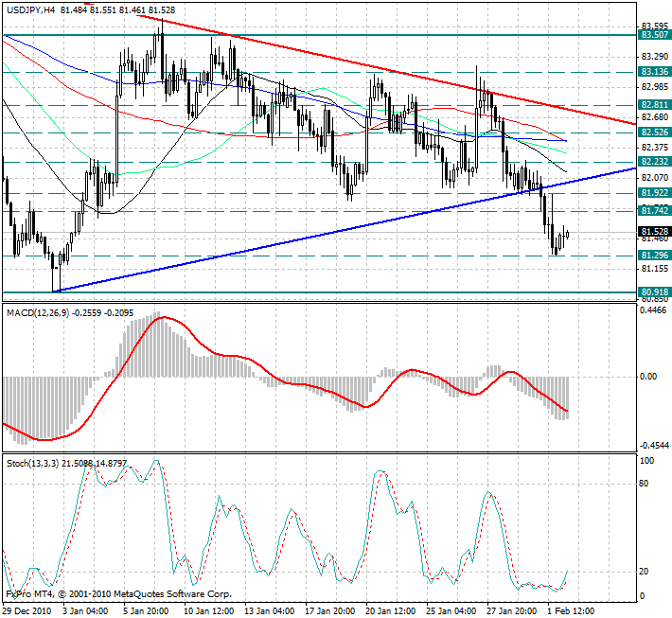Click the 0.00 MACD zero level label

click(x=647, y=377)
